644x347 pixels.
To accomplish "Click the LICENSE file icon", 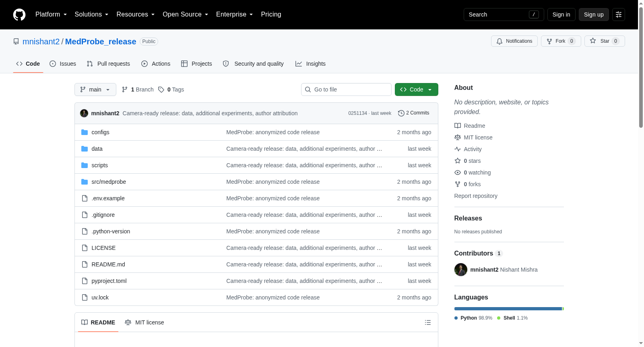I will click(x=85, y=248).
